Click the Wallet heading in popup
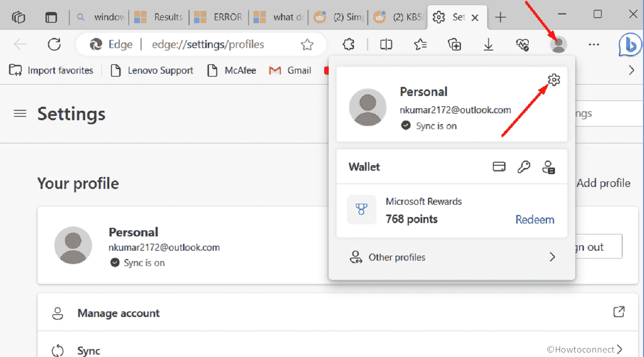This screenshot has width=644, height=357. pos(364,167)
